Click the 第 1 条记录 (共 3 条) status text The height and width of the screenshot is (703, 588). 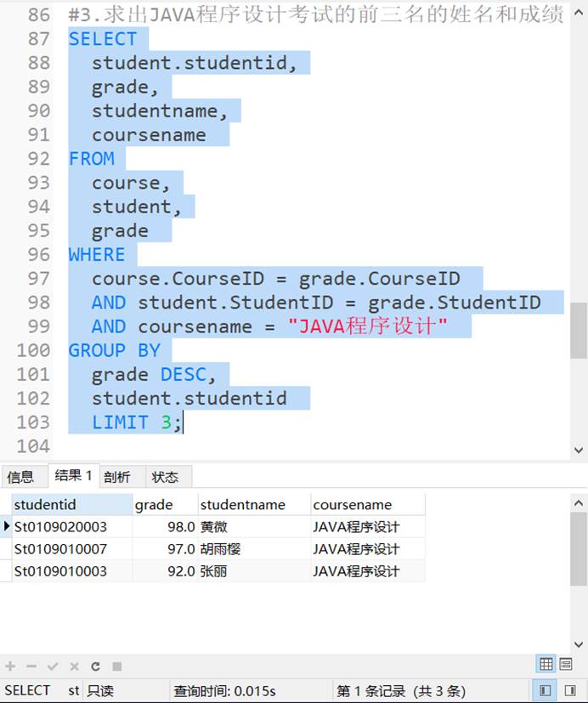pos(401,691)
